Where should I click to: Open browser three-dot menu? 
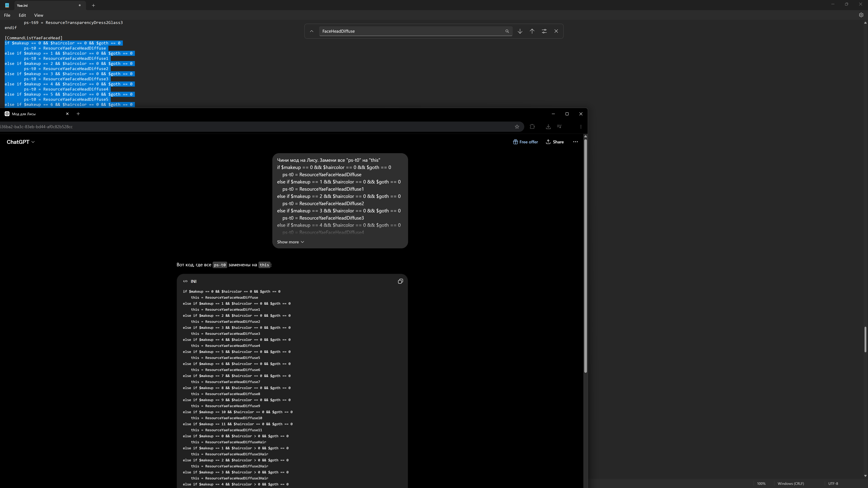581,127
